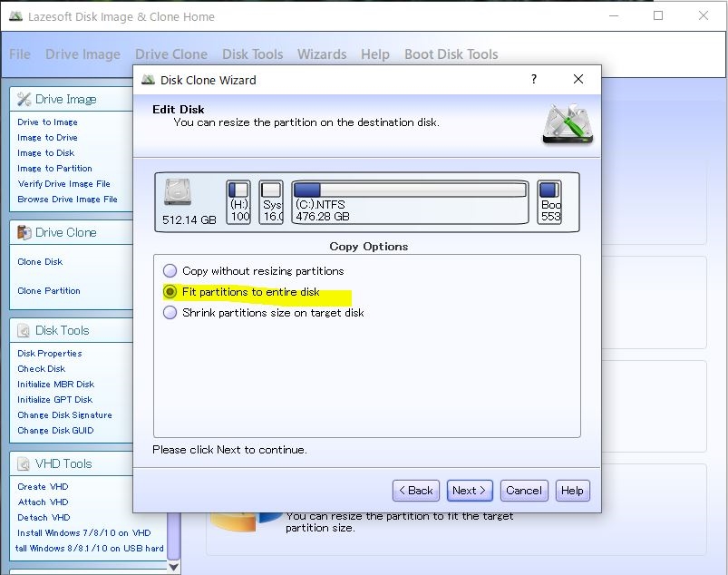Click the Disk Clone Wizard title icon

[148, 80]
